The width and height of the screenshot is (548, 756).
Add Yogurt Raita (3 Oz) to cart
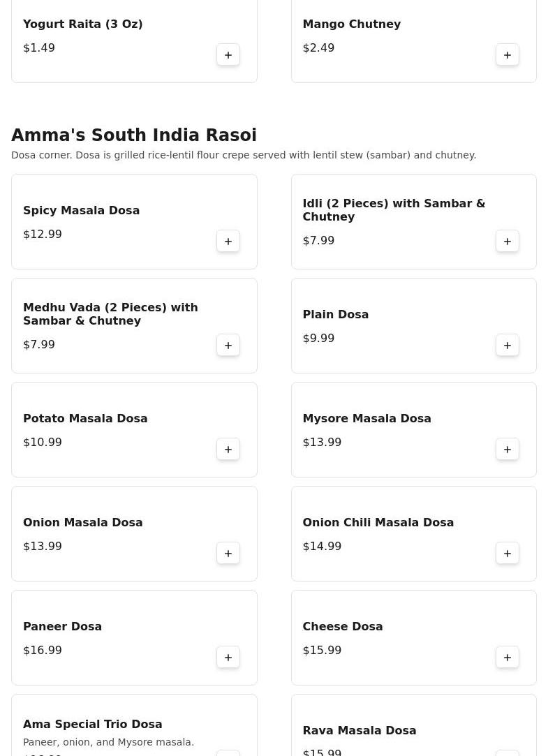(228, 55)
